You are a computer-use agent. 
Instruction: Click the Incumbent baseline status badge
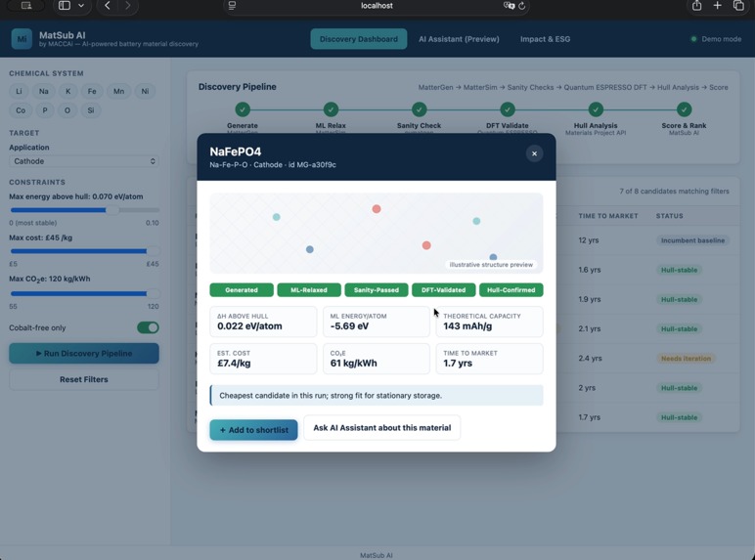692,240
